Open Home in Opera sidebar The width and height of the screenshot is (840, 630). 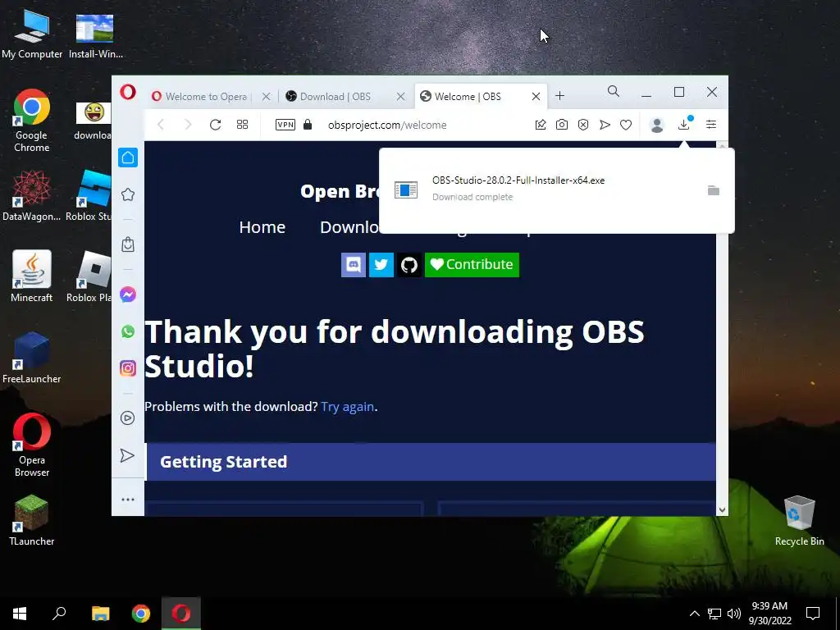click(128, 157)
